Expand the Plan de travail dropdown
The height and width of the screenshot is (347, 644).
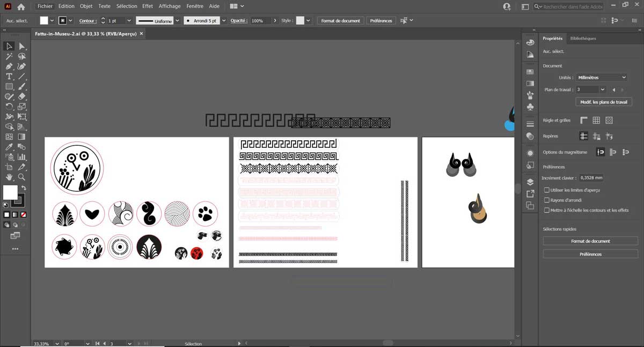click(603, 90)
